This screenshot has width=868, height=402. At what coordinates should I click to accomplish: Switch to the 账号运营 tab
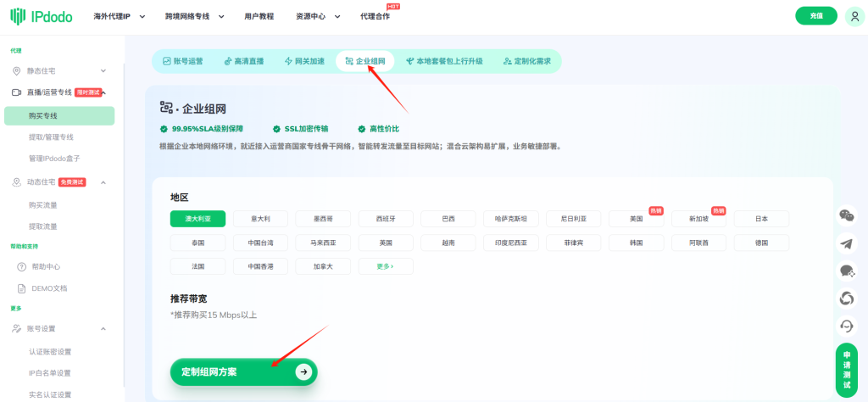pyautogui.click(x=183, y=61)
